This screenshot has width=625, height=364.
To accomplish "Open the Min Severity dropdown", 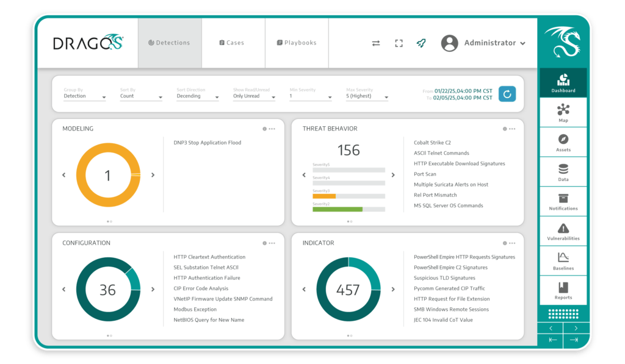I will (x=311, y=96).
